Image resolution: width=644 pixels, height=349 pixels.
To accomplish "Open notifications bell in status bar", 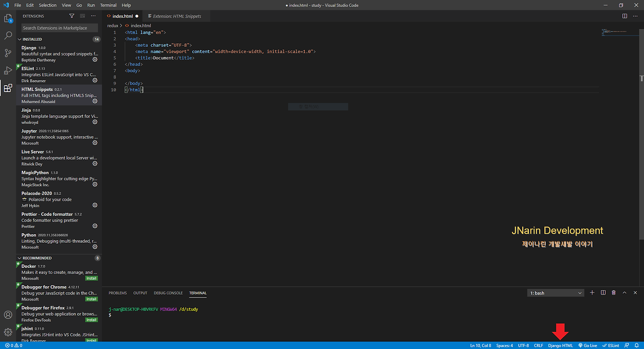I will 636,345.
